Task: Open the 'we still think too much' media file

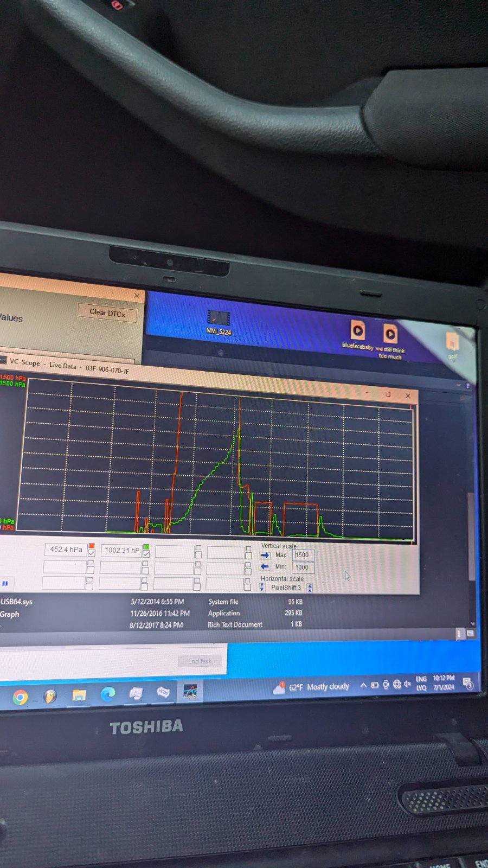Action: click(390, 341)
